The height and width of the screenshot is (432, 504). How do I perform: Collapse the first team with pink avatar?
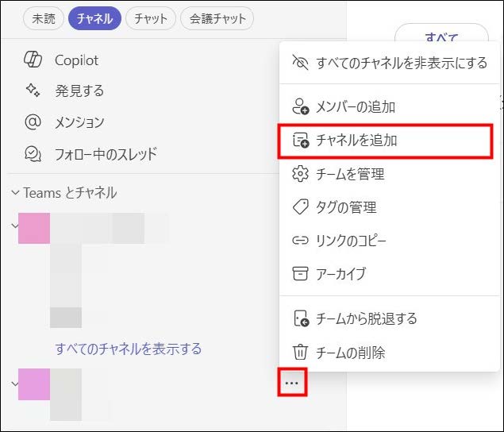tap(13, 226)
